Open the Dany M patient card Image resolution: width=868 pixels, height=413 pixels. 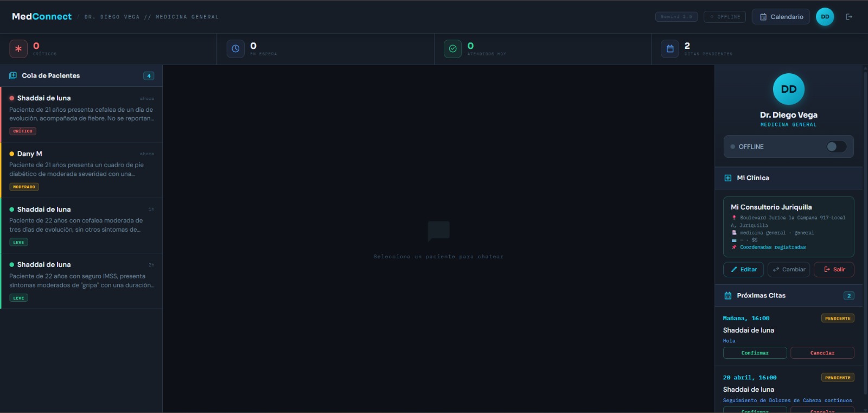click(x=81, y=170)
